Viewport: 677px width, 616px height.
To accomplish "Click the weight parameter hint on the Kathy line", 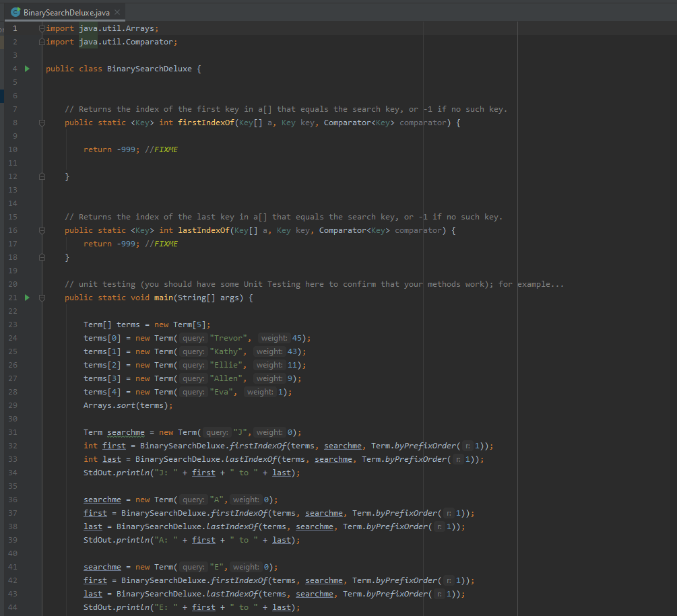I will point(269,351).
